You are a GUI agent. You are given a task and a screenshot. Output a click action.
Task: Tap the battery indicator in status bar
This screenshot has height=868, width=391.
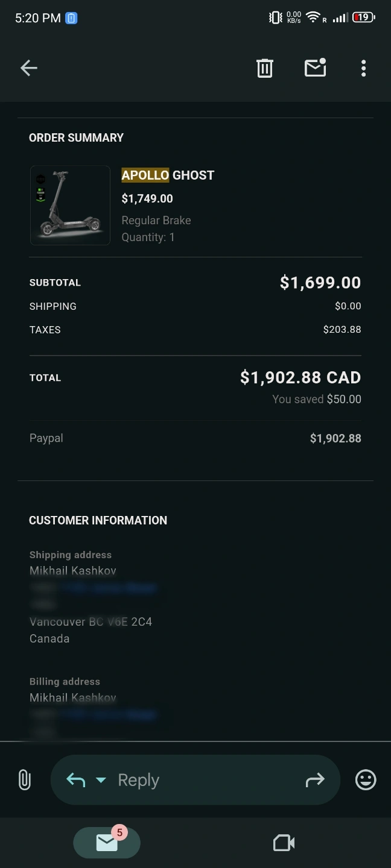(x=363, y=17)
